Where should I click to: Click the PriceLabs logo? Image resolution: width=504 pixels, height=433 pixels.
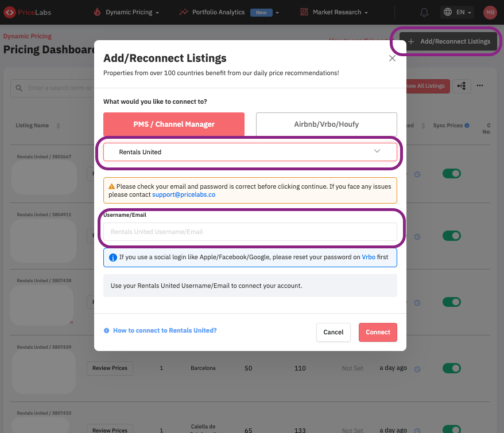(29, 12)
